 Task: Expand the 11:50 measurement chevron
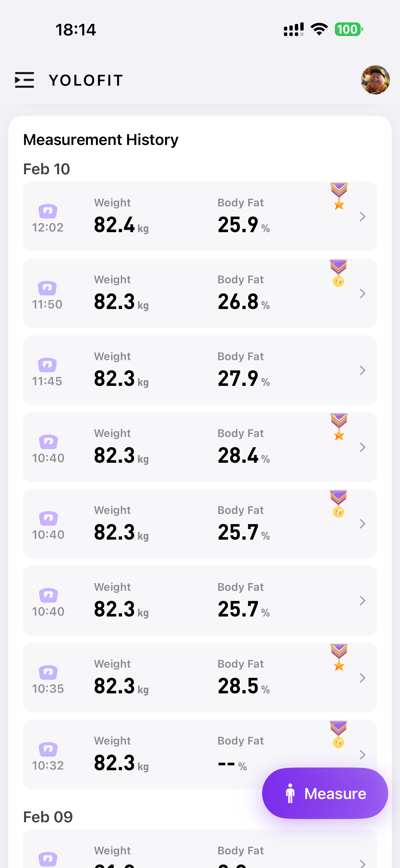[362, 294]
